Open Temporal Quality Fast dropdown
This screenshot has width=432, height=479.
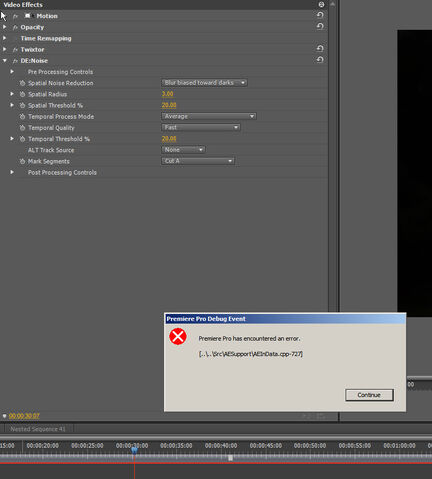tap(201, 127)
